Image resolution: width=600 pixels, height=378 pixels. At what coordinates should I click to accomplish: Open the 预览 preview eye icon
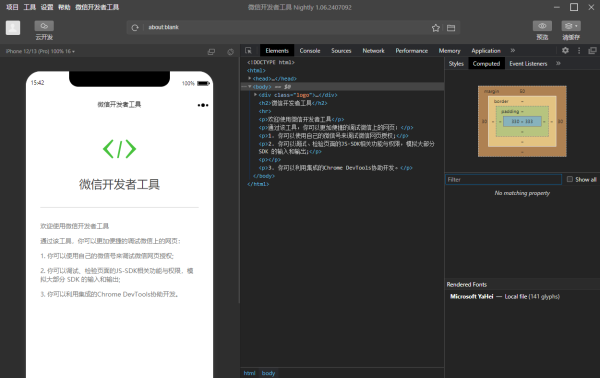(x=542, y=26)
